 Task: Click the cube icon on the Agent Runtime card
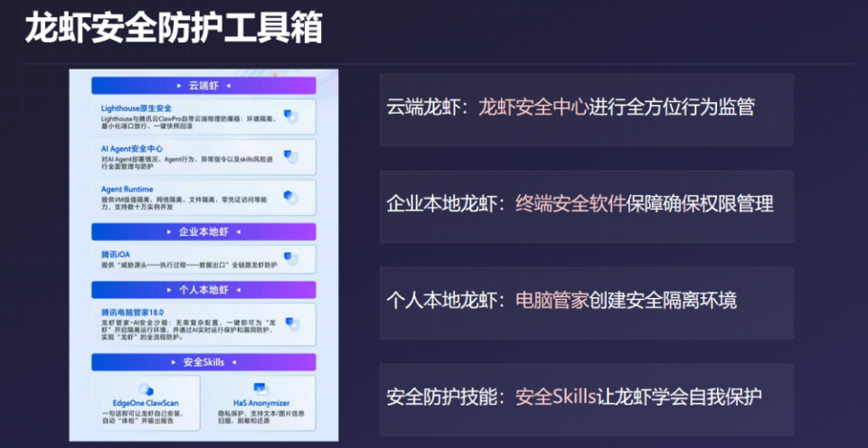pos(290,197)
